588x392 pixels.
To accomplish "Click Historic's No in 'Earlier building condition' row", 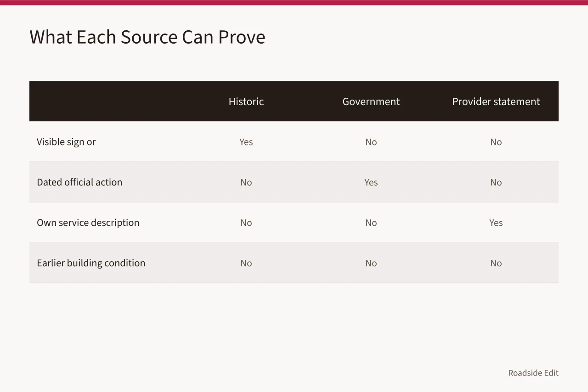I will click(x=246, y=263).
